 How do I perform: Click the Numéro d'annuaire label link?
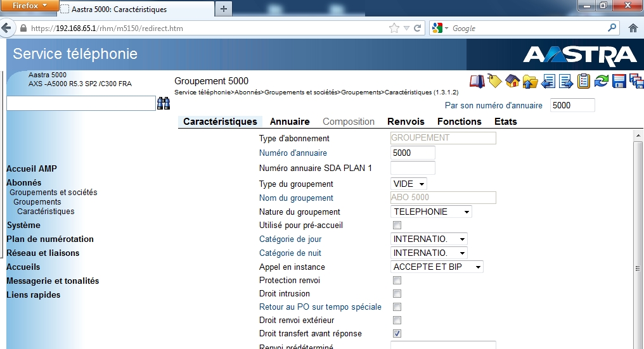(293, 153)
